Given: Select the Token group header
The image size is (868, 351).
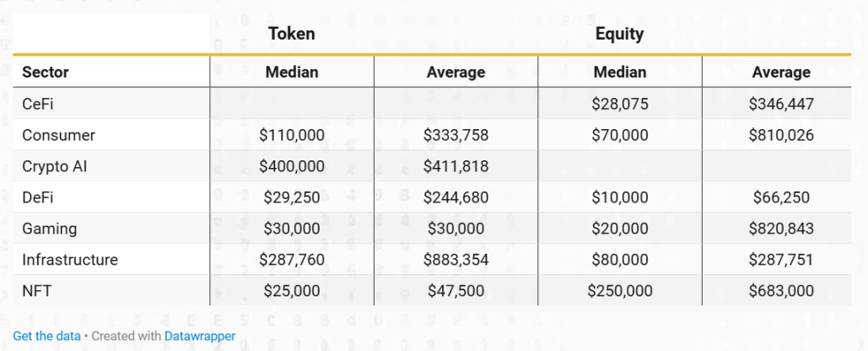Looking at the screenshot, I should (x=292, y=34).
